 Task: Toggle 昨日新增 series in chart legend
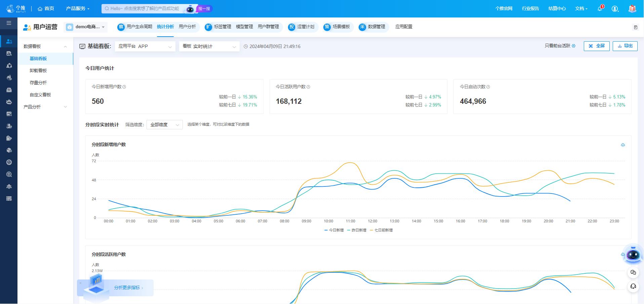coord(357,230)
